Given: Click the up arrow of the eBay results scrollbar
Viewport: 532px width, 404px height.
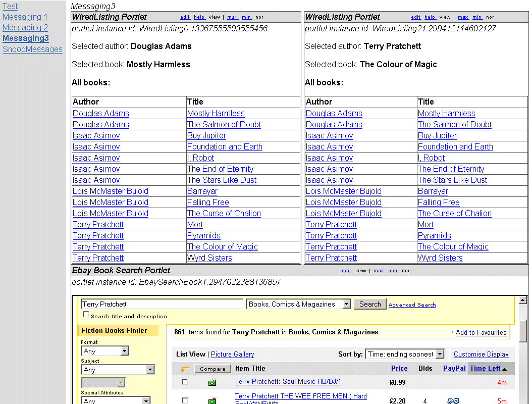Looking at the screenshot, I should tap(523, 300).
